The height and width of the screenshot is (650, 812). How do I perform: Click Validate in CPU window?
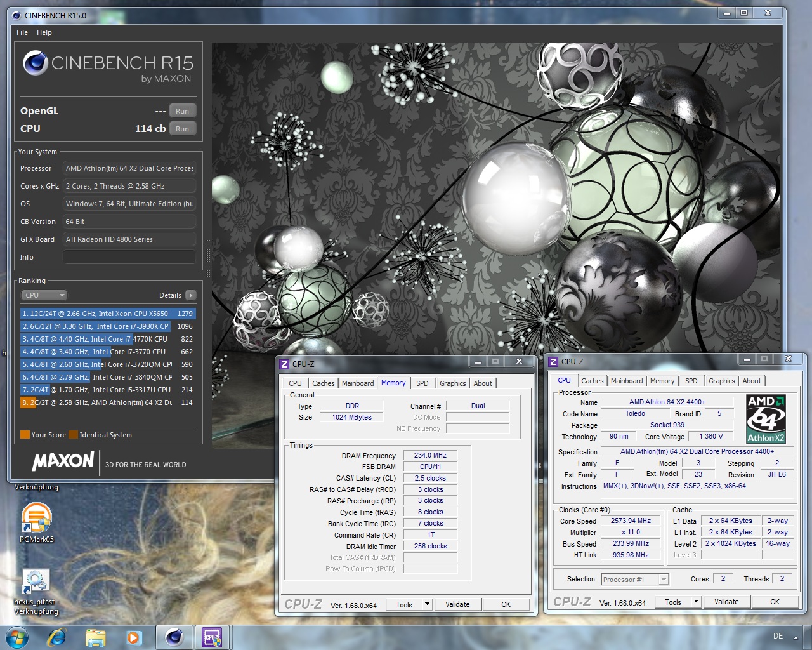[726, 602]
